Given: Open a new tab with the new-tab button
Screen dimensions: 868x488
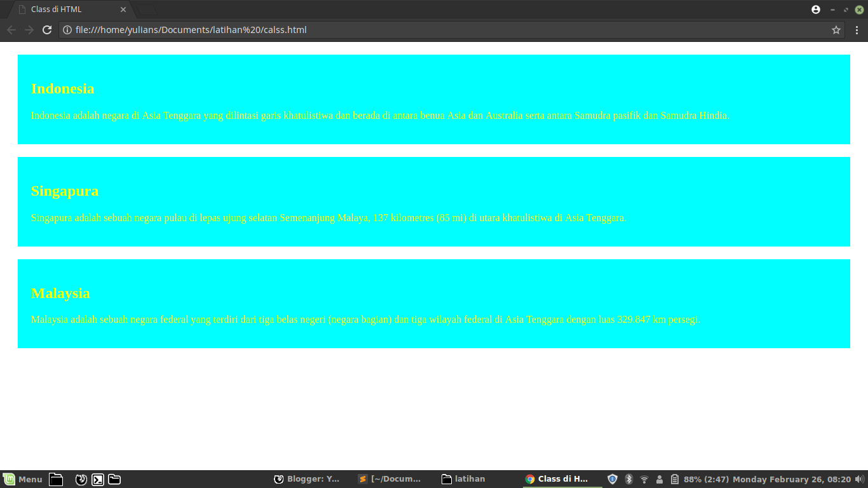Looking at the screenshot, I should pos(146,10).
